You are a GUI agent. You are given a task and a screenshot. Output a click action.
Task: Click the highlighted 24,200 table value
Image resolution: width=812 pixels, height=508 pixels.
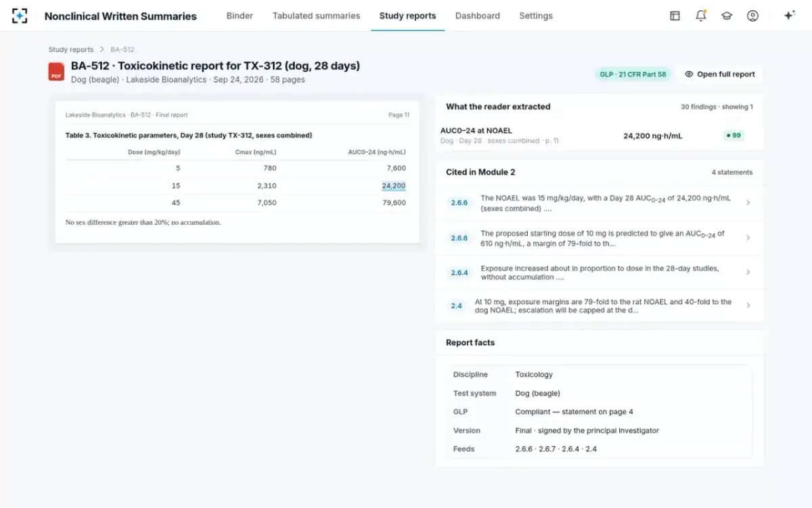[x=394, y=186]
